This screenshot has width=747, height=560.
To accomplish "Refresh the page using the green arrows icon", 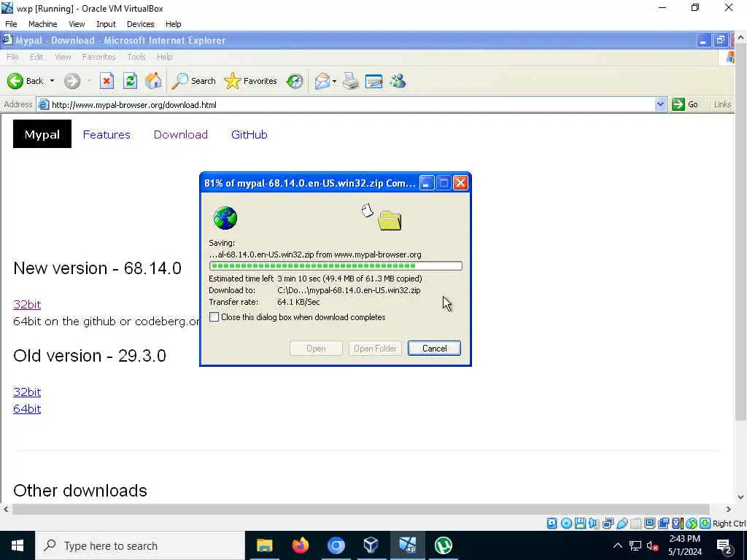I will (x=130, y=81).
